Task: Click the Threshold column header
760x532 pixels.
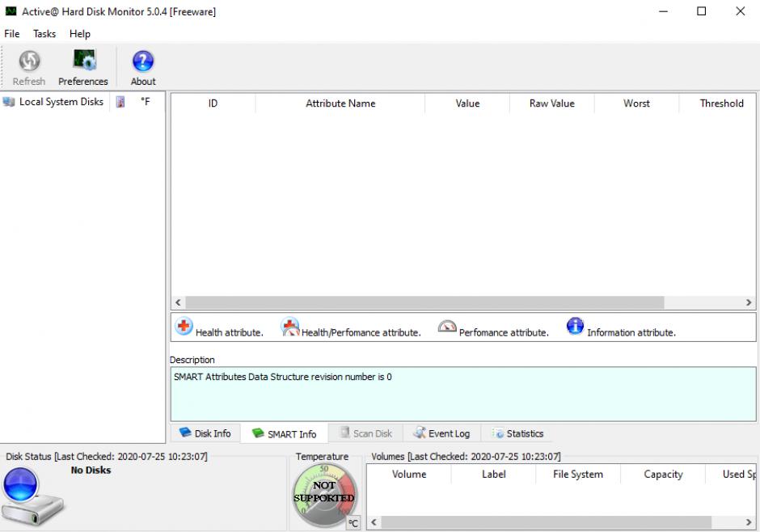Action: point(718,103)
